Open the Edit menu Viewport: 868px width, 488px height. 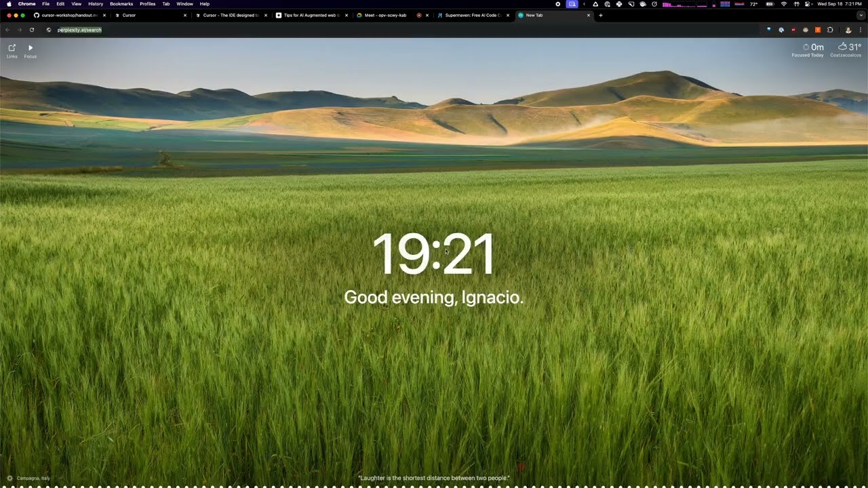[60, 4]
